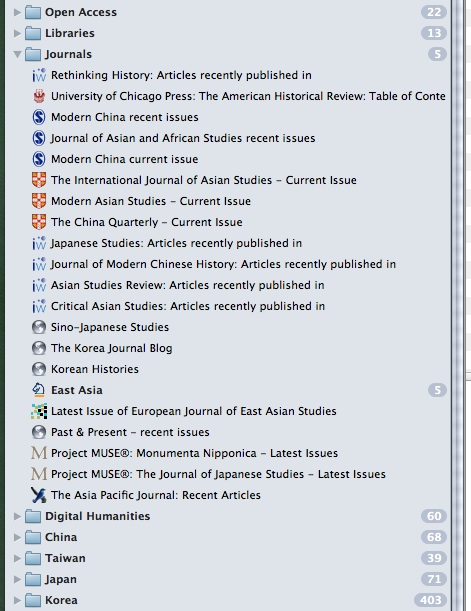Open 'Modern China current issue' feed
Image resolution: width=471 pixels, height=611 pixels.
[125, 159]
